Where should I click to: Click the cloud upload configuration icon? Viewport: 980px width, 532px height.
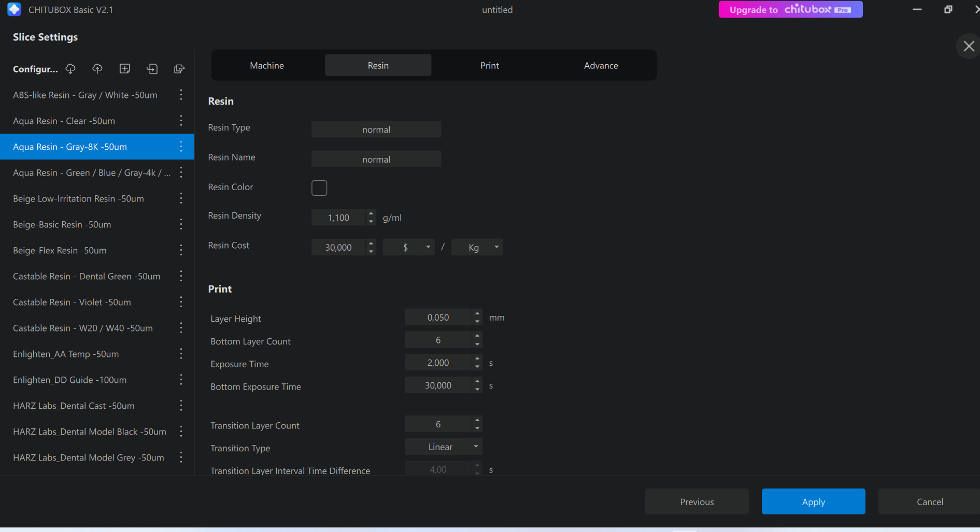point(97,69)
